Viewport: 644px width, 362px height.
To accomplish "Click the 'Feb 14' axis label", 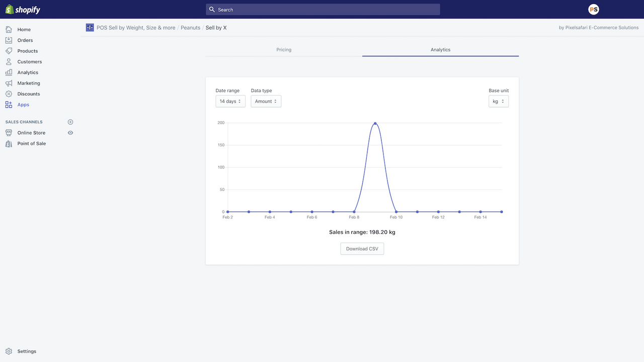I will 480,217.
